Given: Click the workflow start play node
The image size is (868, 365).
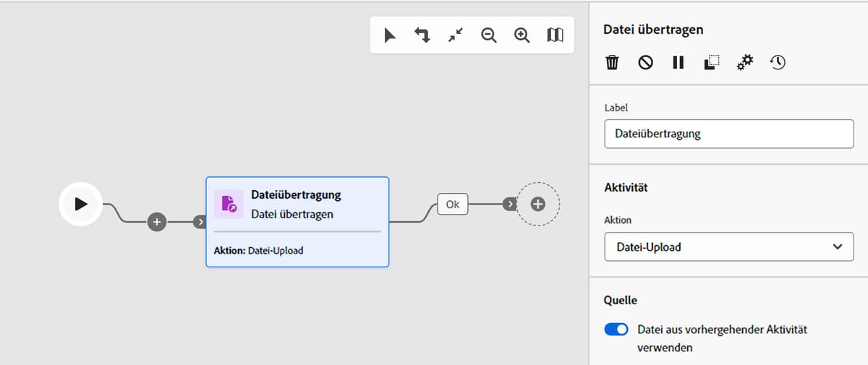Looking at the screenshot, I should tap(81, 204).
